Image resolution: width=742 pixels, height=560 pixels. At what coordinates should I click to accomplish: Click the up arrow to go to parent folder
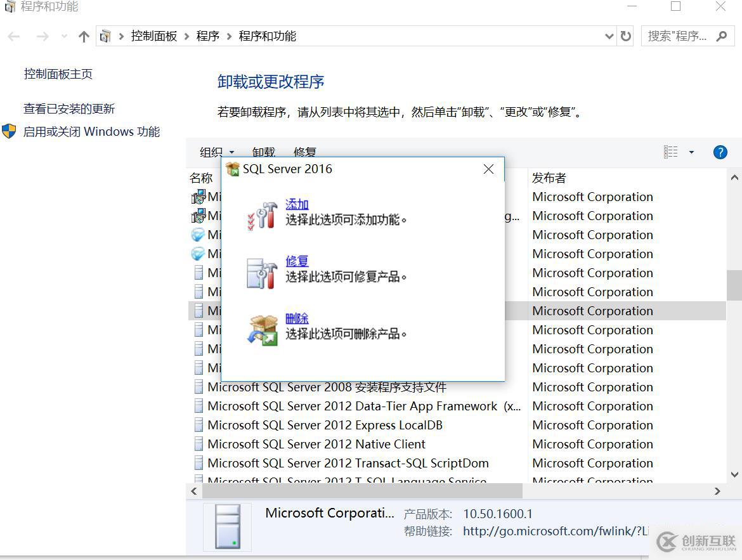(x=84, y=36)
